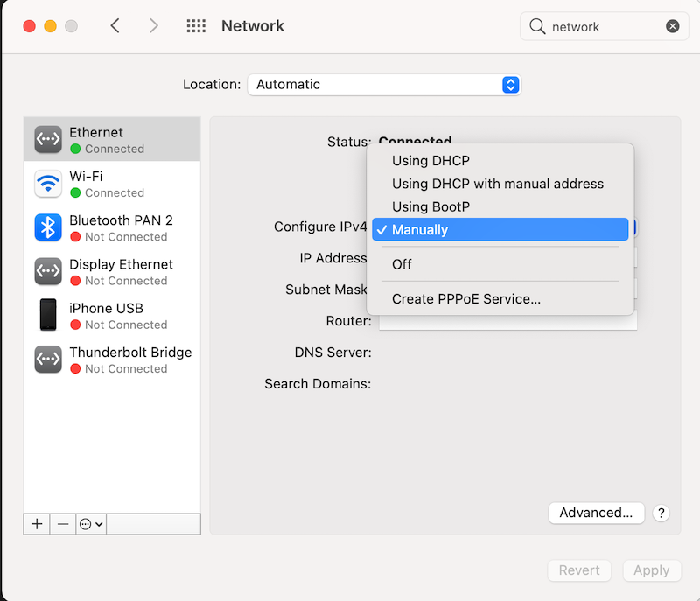Click the red Display Ethernet status dot
700x601 pixels.
click(x=75, y=281)
